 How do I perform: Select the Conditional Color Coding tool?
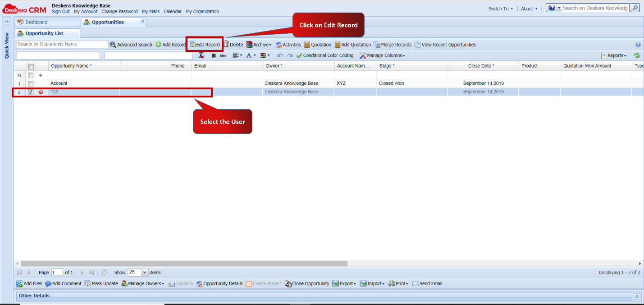(325, 55)
